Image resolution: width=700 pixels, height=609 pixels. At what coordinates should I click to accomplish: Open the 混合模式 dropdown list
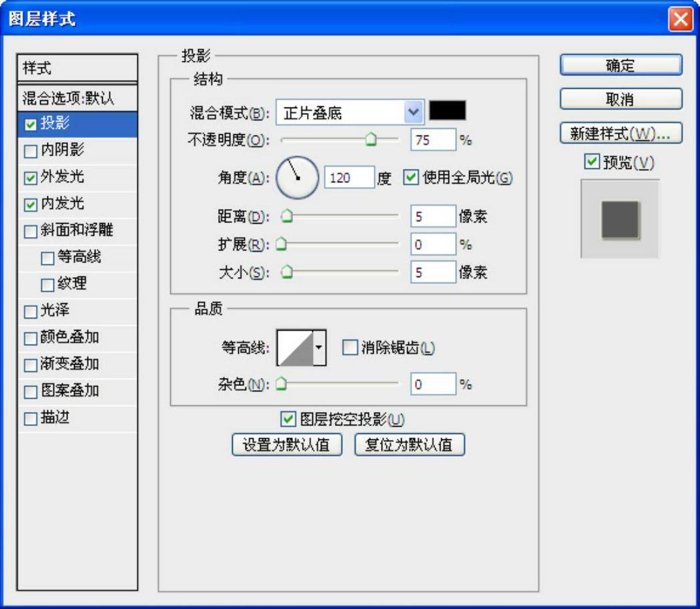[414, 112]
